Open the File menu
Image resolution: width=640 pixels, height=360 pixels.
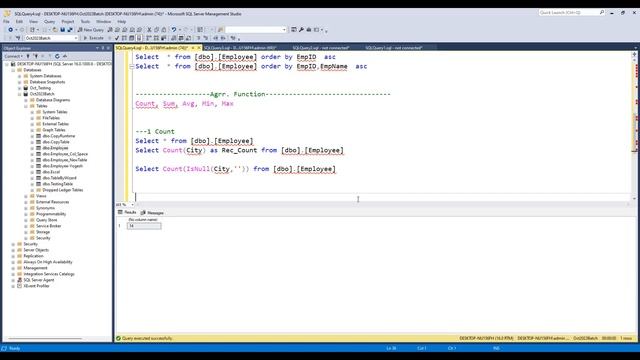point(6,21)
